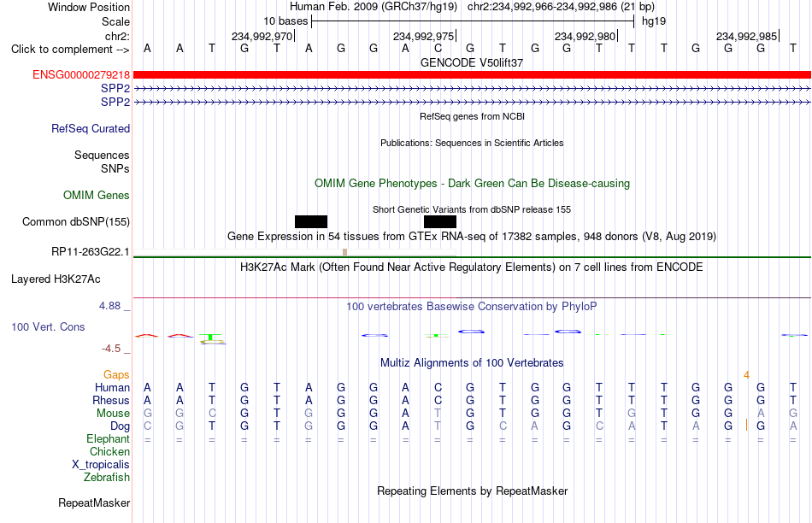Viewport: 812px width, 523px height.
Task: Click the 234,992,985 position marker
Action: tap(747, 36)
